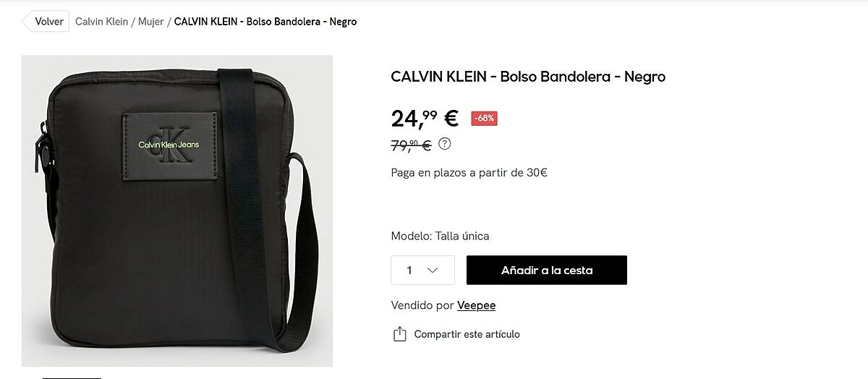Screen dimensions: 868x379
Task: Open the main bag product image
Action: pos(177,210)
